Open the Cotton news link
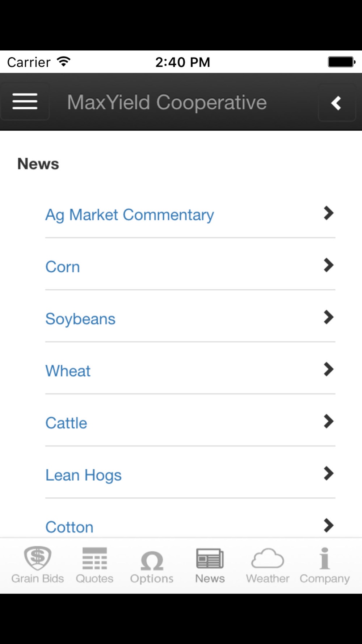This screenshot has height=644, width=362. [69, 527]
